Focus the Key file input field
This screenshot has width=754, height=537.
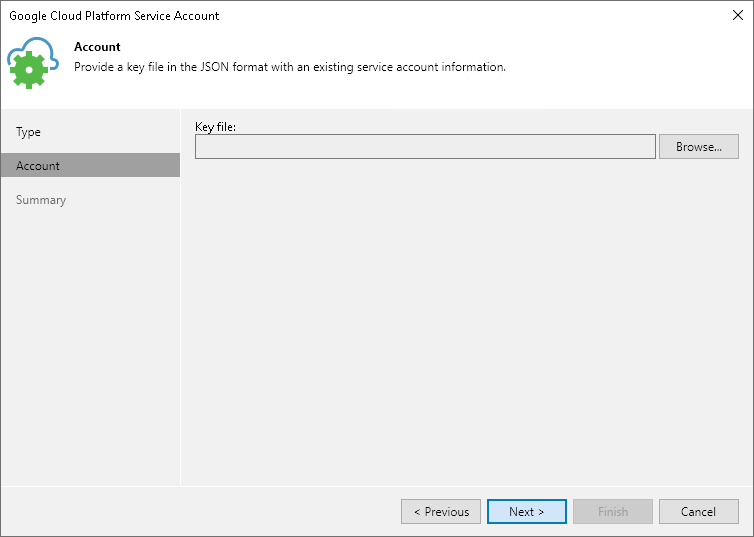tap(425, 147)
